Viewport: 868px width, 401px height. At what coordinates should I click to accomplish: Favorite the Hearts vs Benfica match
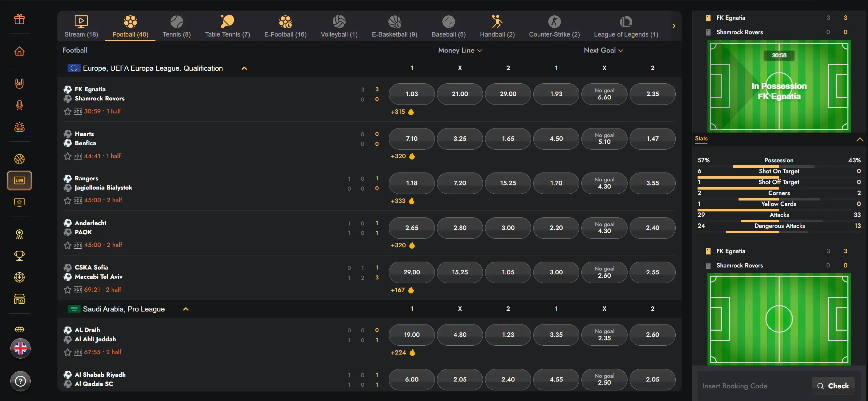67,156
